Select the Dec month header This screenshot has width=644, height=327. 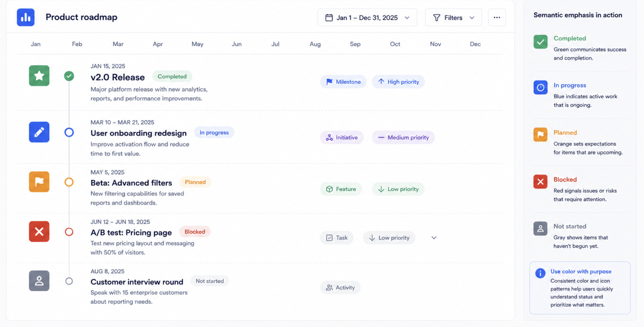475,44
